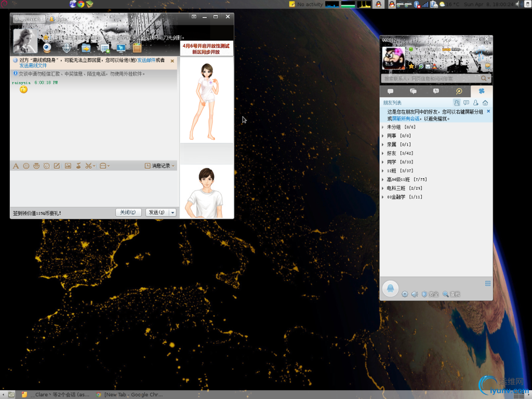This screenshot has height=399, width=532.
Task: Start a voice call with the microphone icon
Action: [66, 48]
